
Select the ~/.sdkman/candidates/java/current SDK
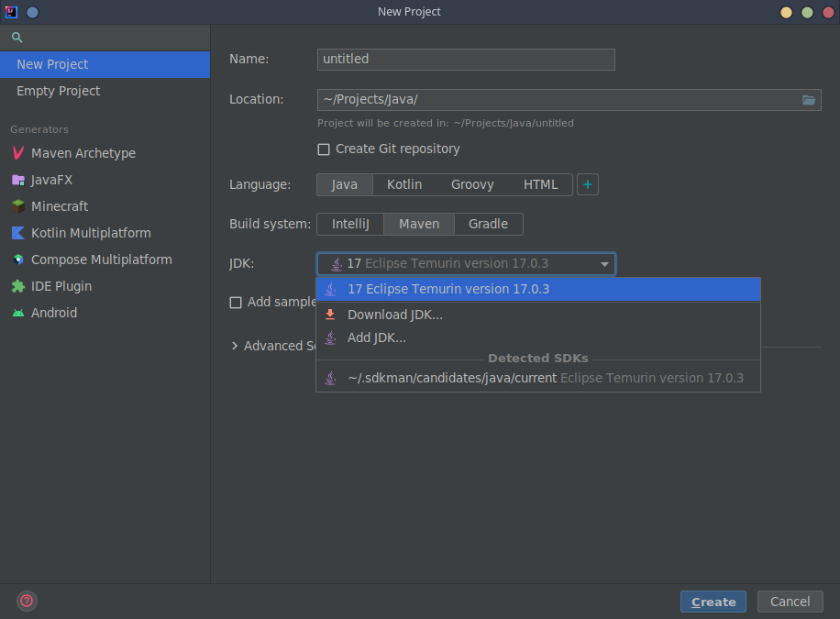[538, 378]
